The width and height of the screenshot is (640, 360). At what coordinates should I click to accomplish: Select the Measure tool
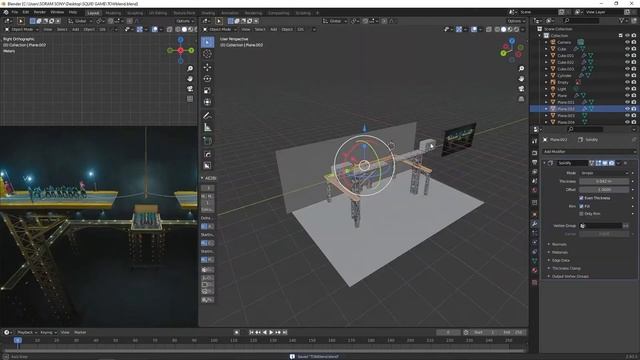207,128
